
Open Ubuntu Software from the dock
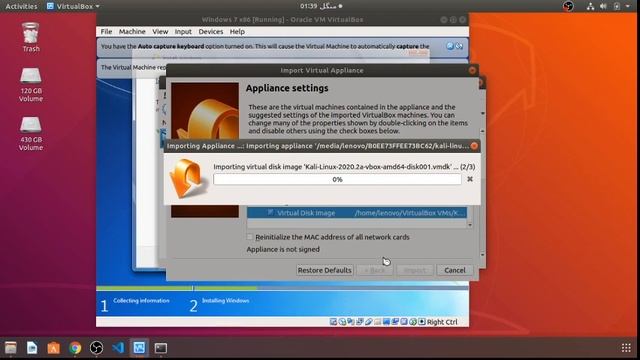(x=53, y=348)
